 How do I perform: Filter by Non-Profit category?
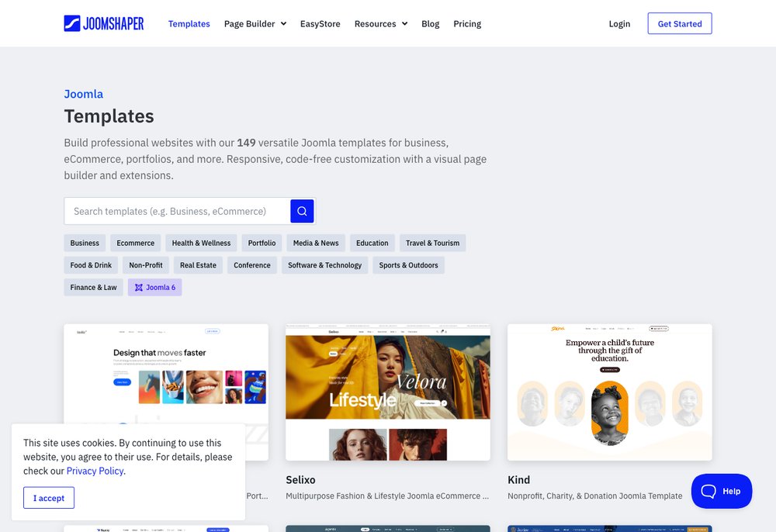146,265
